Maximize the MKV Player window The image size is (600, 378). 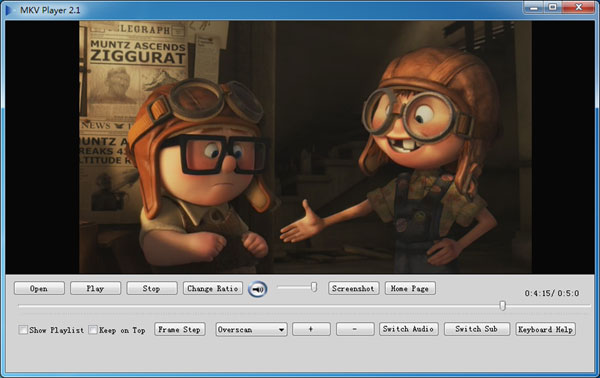553,7
